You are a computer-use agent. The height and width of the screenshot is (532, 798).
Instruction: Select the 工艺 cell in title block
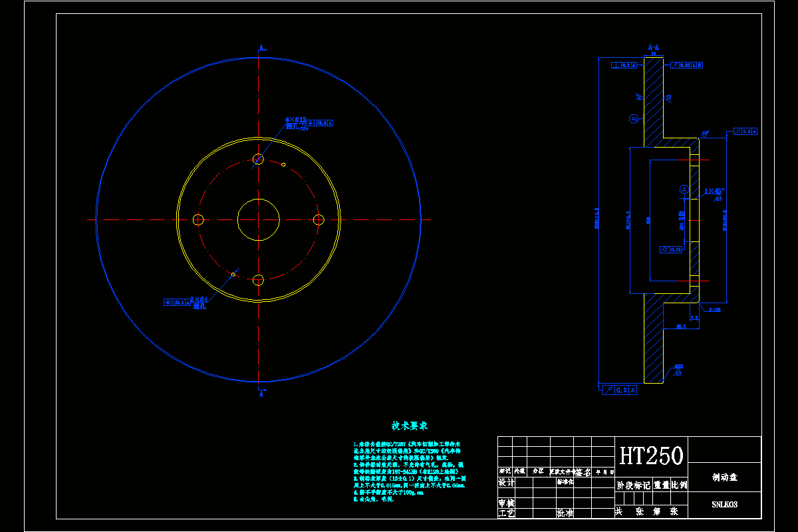[x=506, y=513]
